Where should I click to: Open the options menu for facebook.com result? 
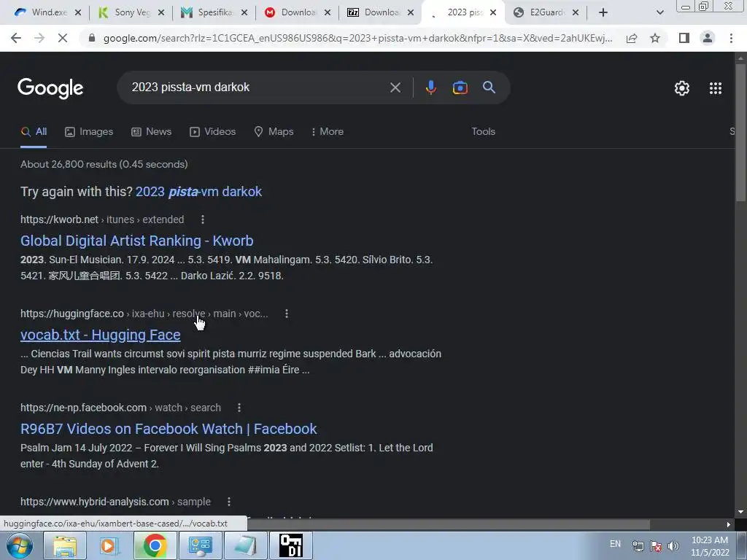[239, 408]
